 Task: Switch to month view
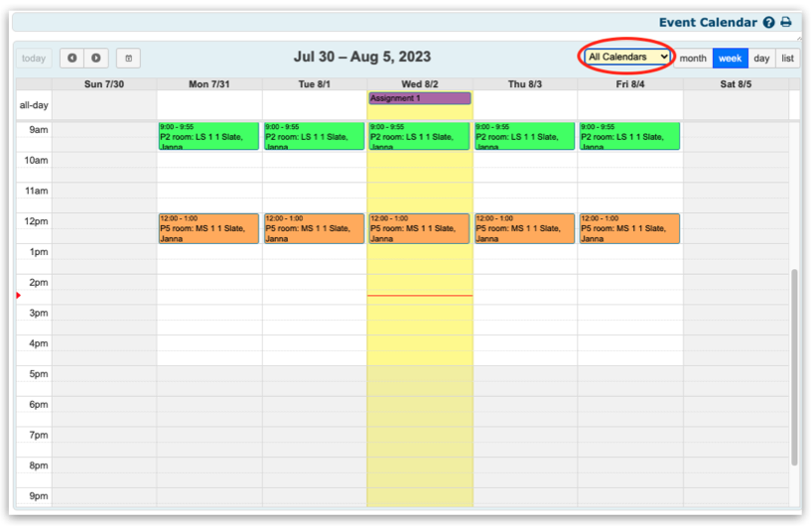click(693, 58)
